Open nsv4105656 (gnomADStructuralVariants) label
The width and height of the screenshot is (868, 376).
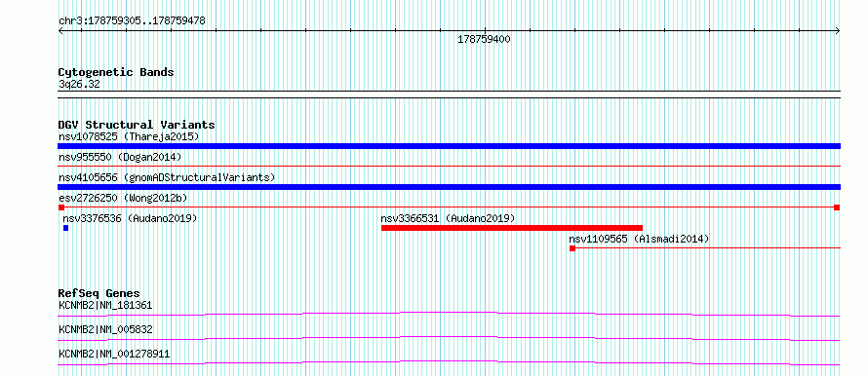167,177
